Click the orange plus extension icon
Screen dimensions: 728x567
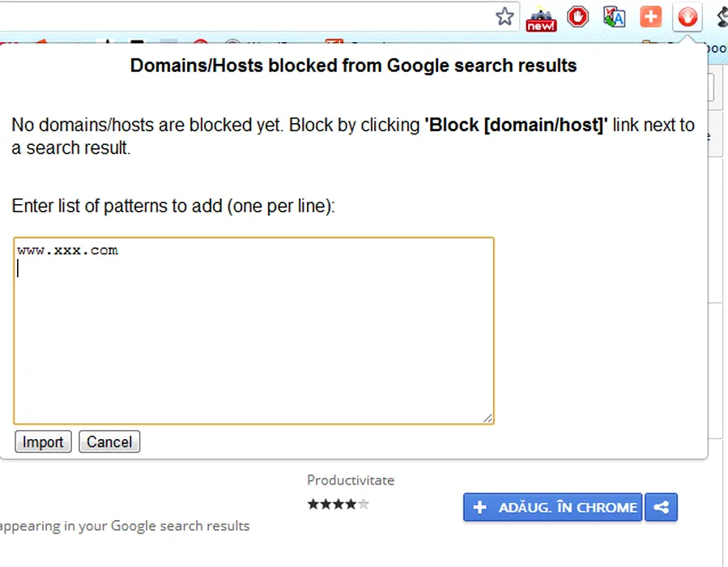(650, 16)
